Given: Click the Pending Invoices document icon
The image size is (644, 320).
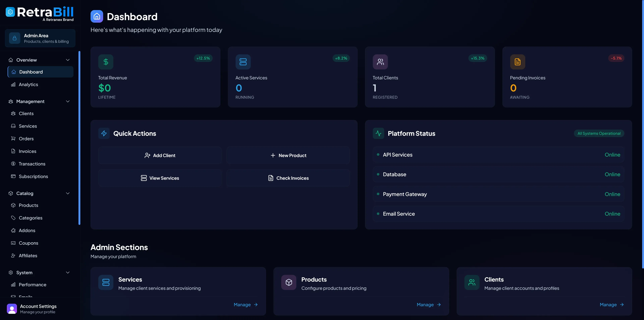Looking at the screenshot, I should [x=518, y=62].
